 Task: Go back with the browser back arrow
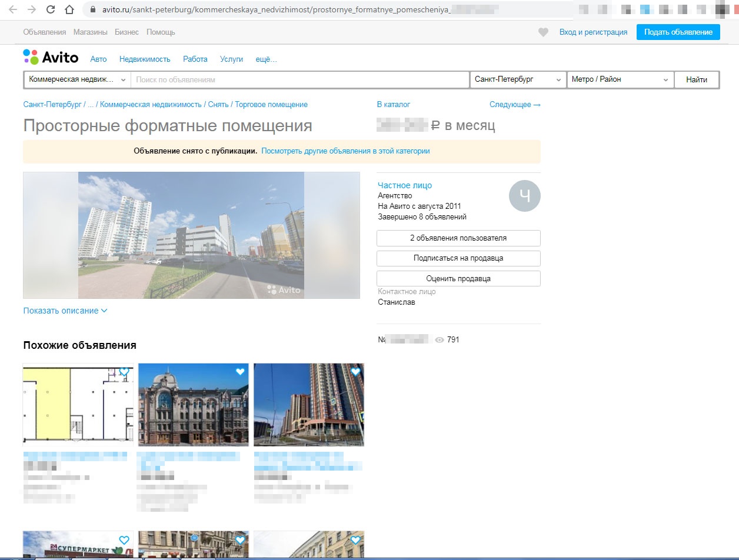coord(13,9)
